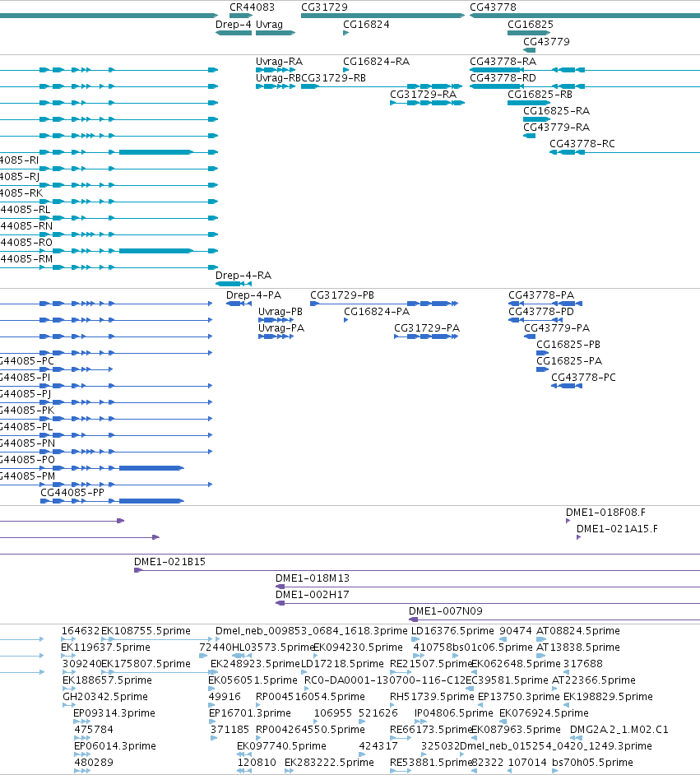Click protein CG43778-PC
The width and height of the screenshot is (700, 775).
coord(583,378)
